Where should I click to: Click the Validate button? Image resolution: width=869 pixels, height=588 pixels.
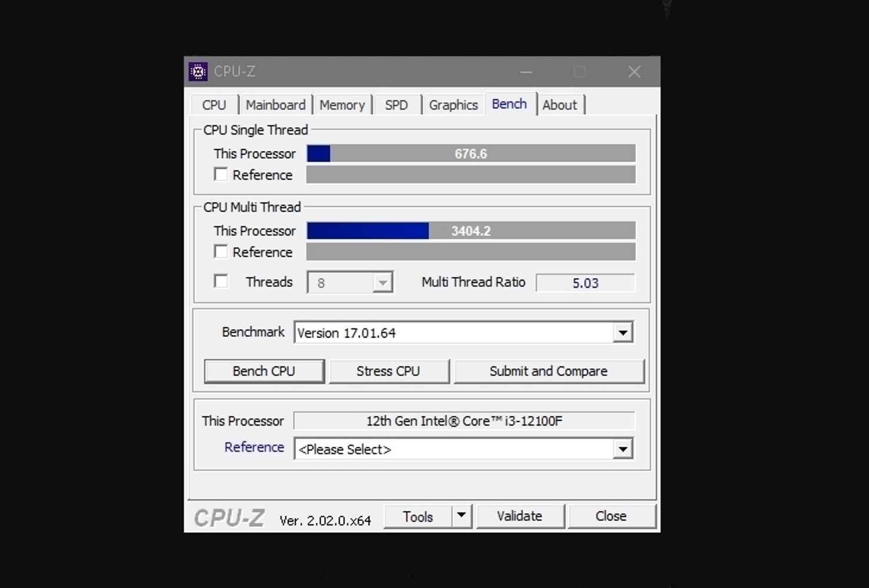520,516
